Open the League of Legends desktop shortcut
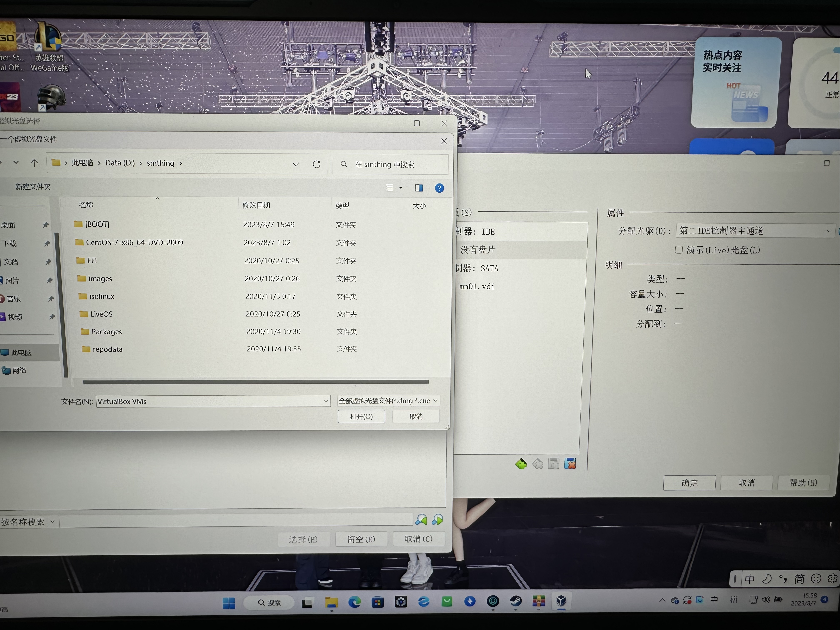The image size is (840, 630). pos(49,47)
